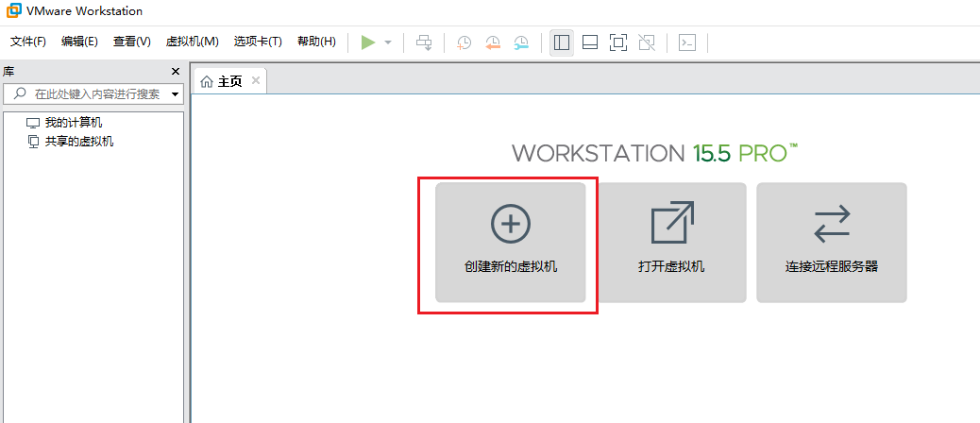Click the Unity mode icon
980x423 pixels.
[647, 42]
